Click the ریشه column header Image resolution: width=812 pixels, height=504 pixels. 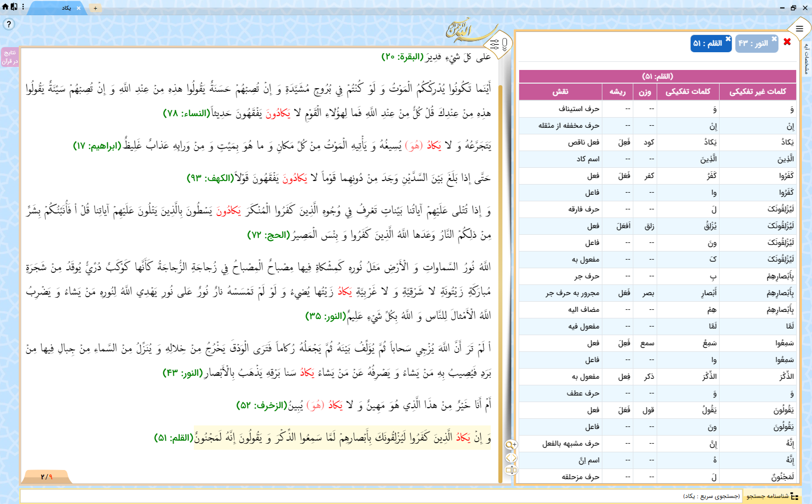pyautogui.click(x=617, y=92)
